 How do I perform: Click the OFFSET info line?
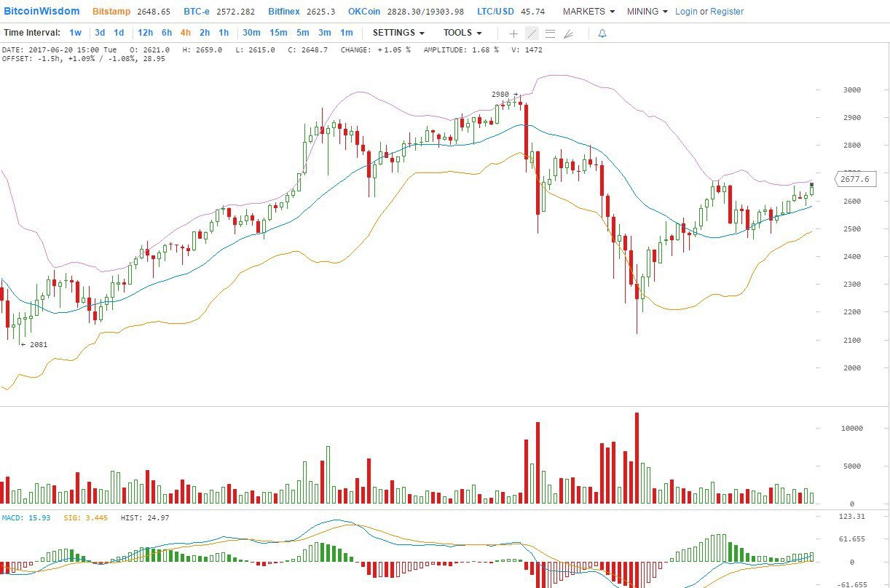[x=83, y=59]
